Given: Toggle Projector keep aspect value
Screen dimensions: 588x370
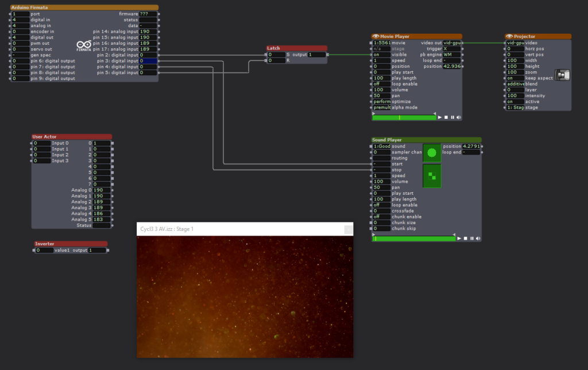Looking at the screenshot, I should (x=514, y=78).
